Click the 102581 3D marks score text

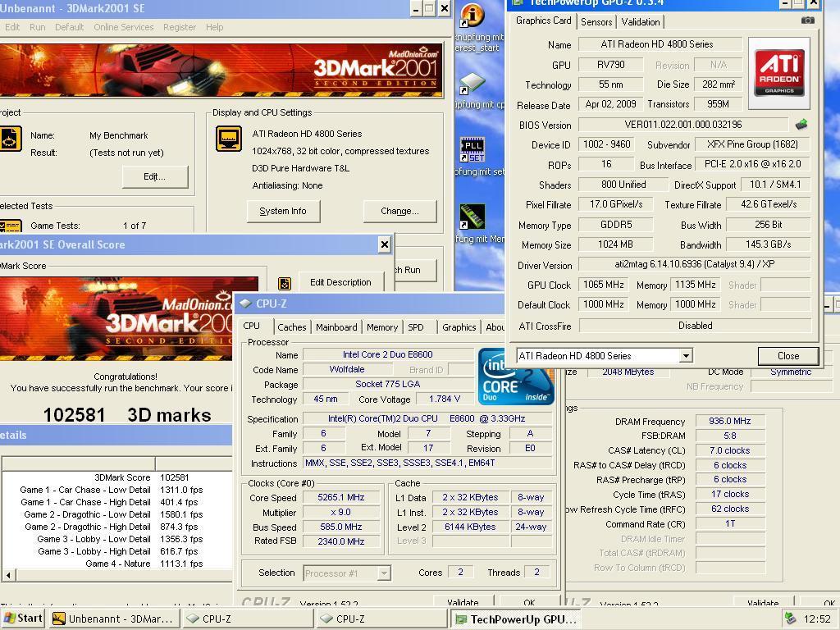[x=127, y=414]
